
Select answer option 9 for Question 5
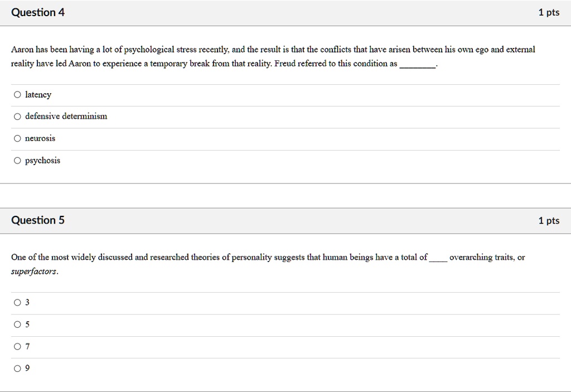(17, 368)
